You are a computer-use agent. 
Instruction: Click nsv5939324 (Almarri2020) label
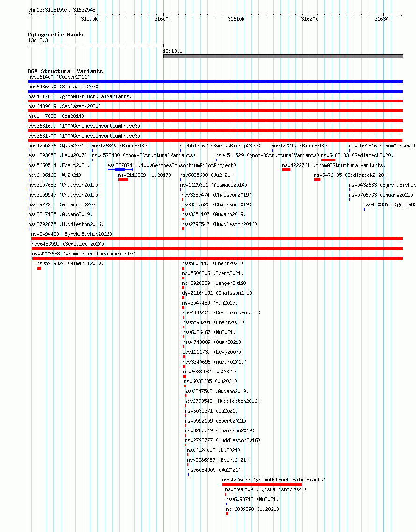70,263
